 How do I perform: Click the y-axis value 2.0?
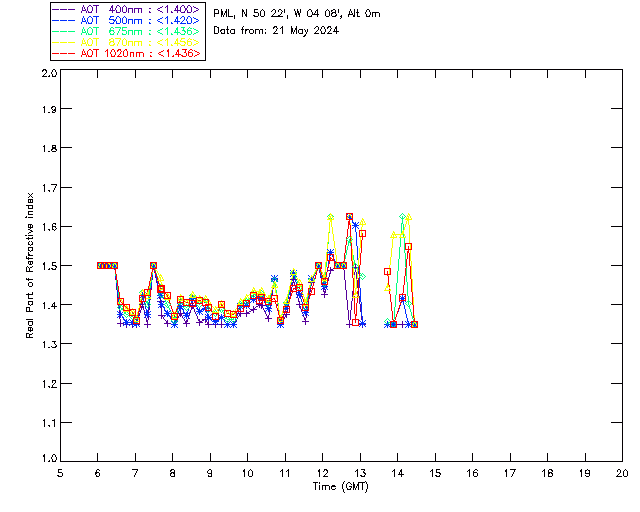[x=49, y=73]
